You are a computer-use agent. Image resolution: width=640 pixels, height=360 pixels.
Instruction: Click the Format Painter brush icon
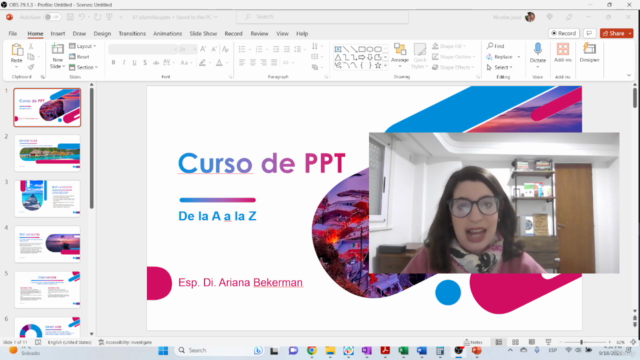(31, 67)
